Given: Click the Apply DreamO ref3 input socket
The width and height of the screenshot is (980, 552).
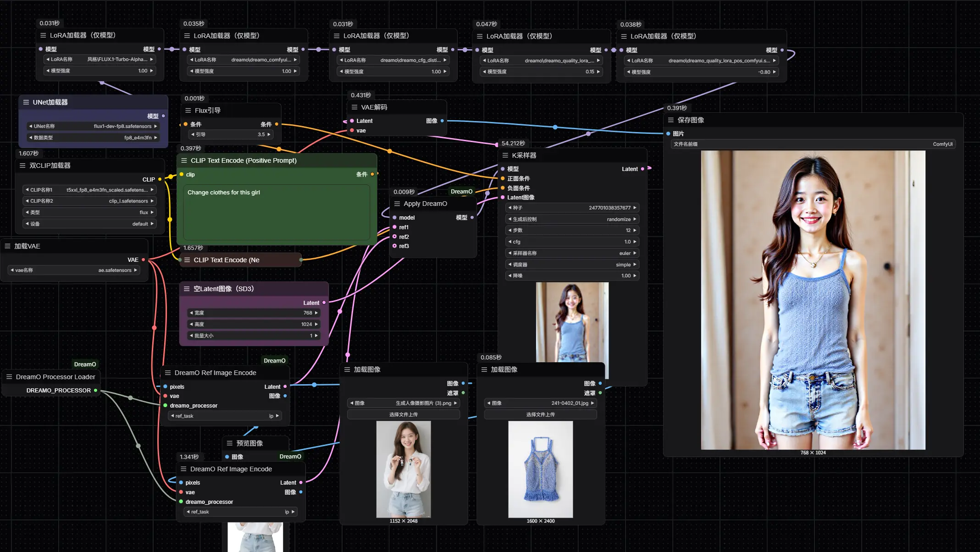Looking at the screenshot, I should coord(394,246).
